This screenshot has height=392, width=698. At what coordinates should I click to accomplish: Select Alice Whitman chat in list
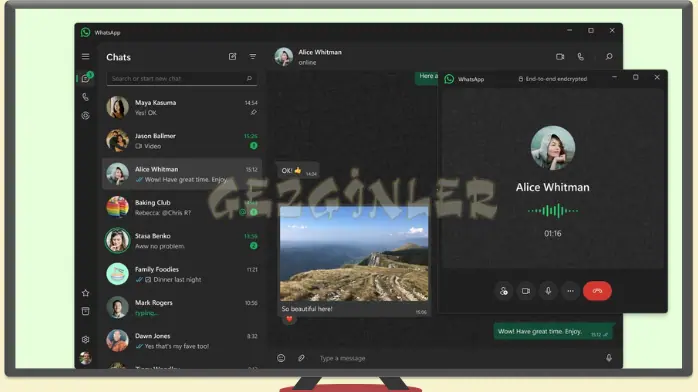(182, 174)
